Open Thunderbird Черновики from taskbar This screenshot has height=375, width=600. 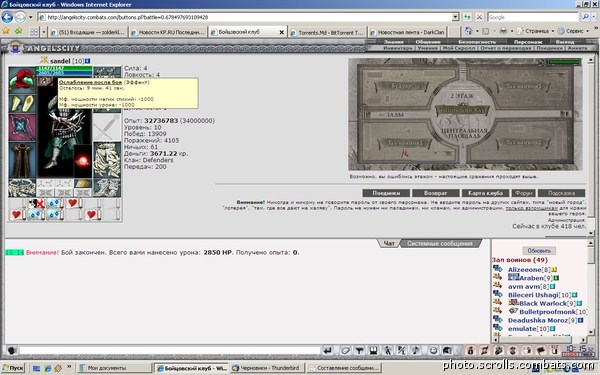click(x=267, y=368)
